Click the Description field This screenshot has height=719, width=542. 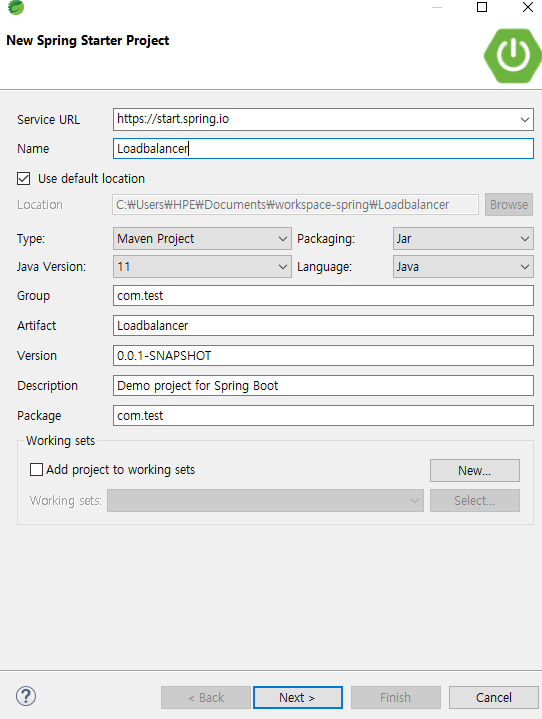pos(323,386)
